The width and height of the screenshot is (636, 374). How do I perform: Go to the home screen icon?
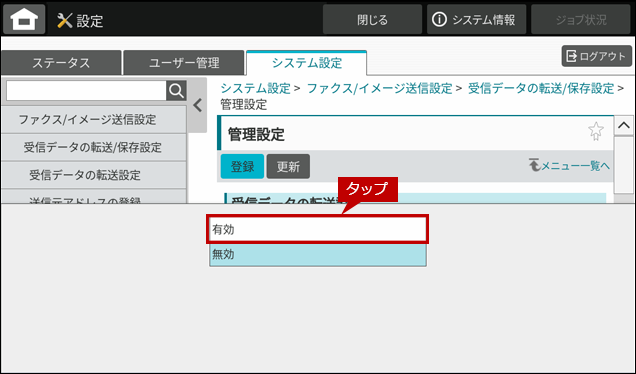pos(24,19)
